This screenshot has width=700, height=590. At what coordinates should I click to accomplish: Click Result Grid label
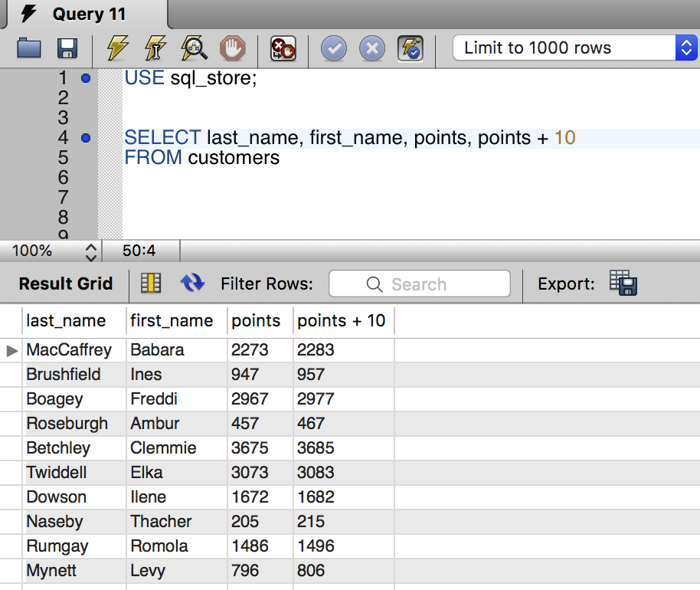click(x=66, y=284)
